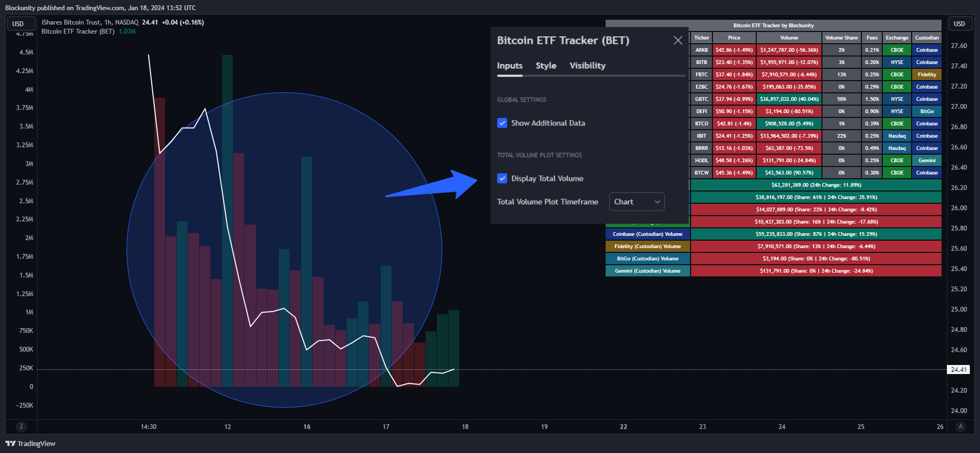Viewport: 980px width, 453px height.
Task: Click the DEFI ticker cell
Action: click(x=702, y=112)
